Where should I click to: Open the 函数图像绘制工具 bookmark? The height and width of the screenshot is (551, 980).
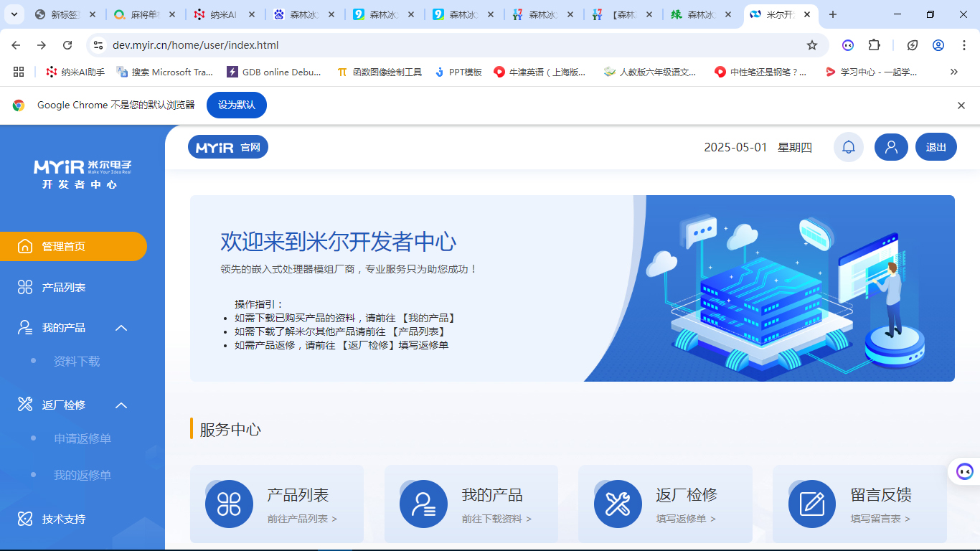tap(380, 72)
